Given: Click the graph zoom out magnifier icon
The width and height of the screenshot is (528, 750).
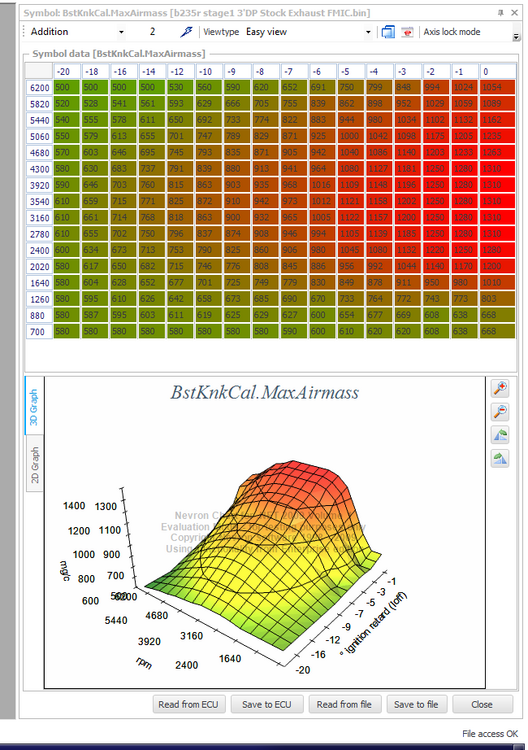Looking at the screenshot, I should tap(500, 411).
